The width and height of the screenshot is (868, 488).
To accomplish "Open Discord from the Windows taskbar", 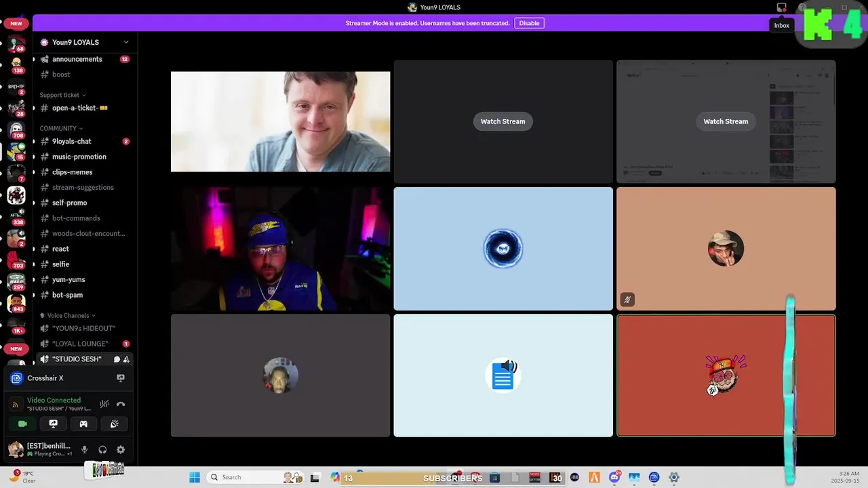I will point(614,477).
